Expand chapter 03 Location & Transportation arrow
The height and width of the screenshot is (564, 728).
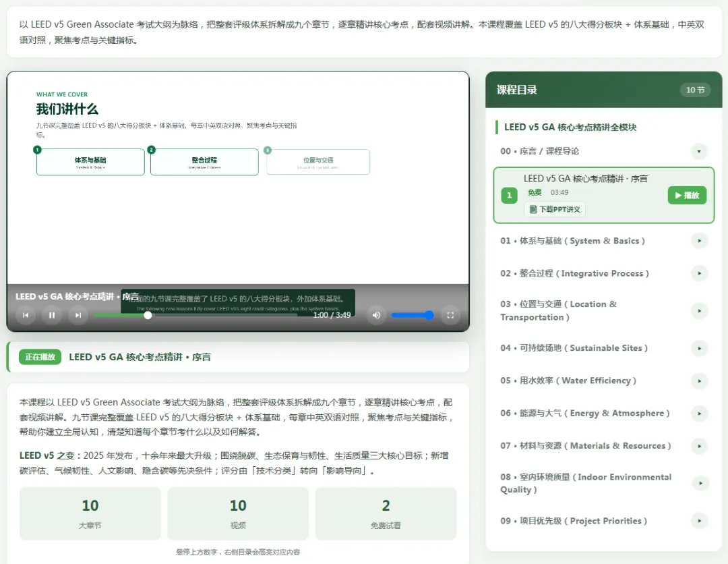tap(699, 310)
